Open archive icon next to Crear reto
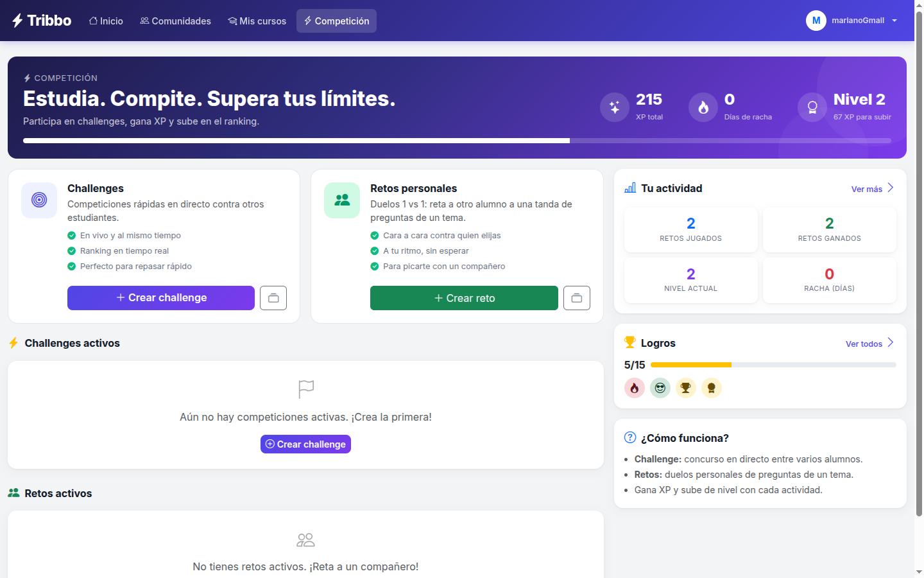Screen dimensions: 924x578 click(577, 298)
